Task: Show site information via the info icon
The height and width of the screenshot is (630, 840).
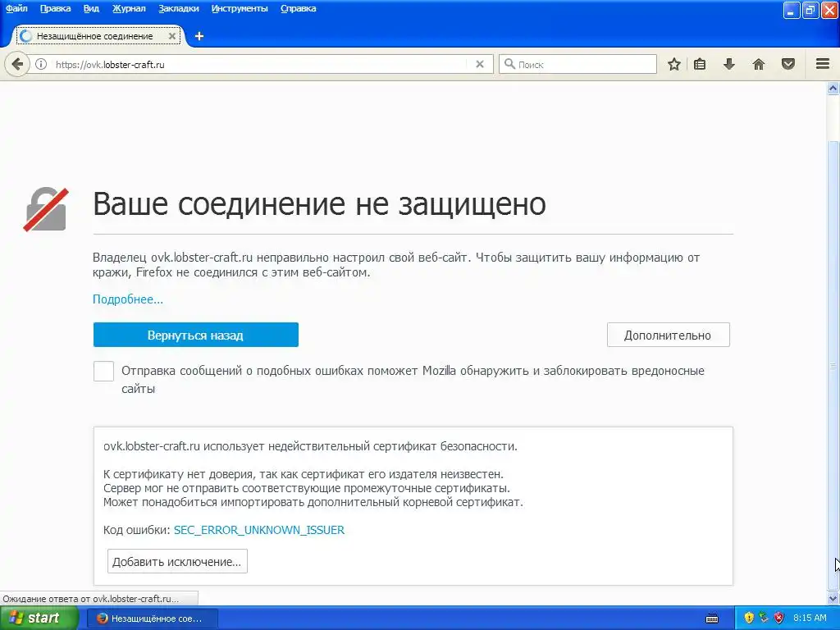Action: pyautogui.click(x=41, y=64)
